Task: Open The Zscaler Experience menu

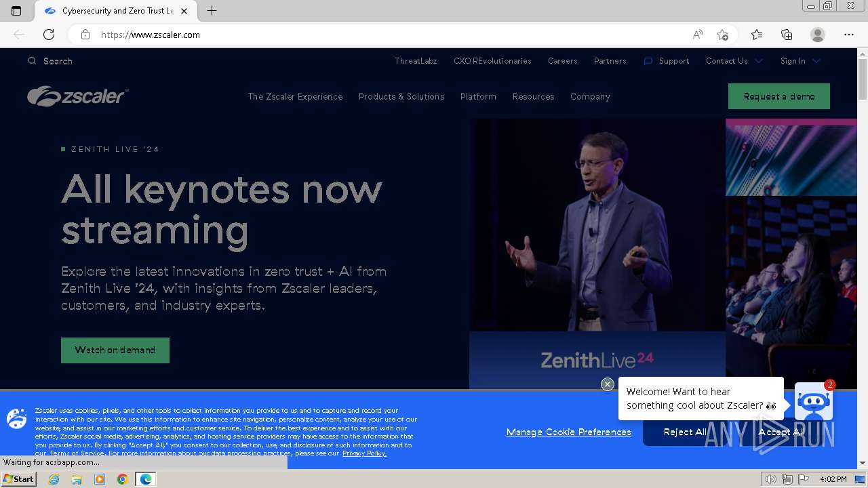Action: (x=295, y=96)
